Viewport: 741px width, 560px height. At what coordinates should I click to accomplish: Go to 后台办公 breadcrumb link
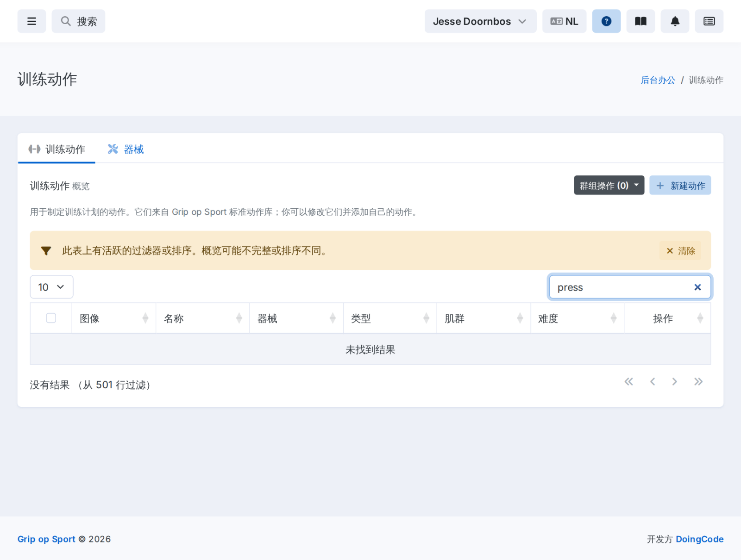pyautogui.click(x=658, y=80)
